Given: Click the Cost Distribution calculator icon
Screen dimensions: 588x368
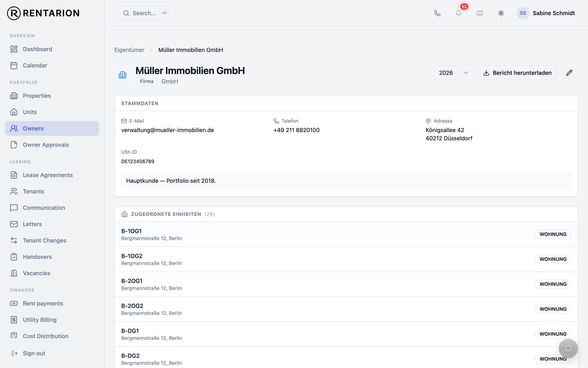Looking at the screenshot, I should [14, 336].
